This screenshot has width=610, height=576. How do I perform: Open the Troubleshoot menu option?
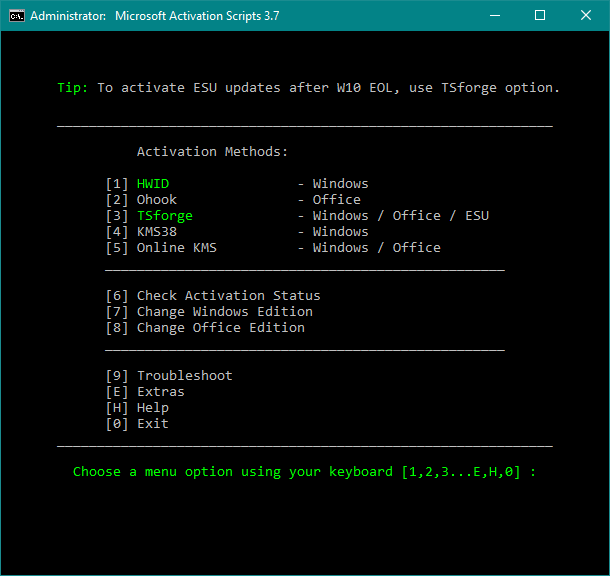point(184,376)
